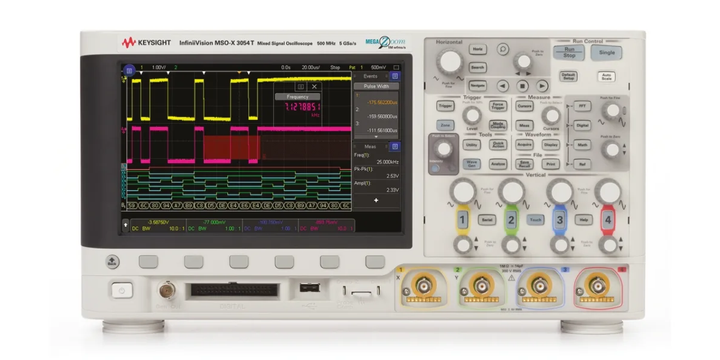Toggle channel 4 with the red button
The image size is (720, 360).
pos(608,220)
